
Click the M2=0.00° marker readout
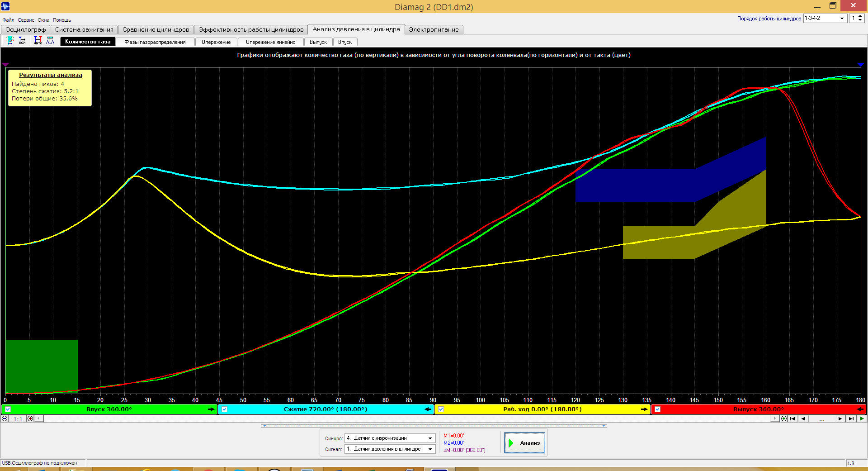coord(454,443)
